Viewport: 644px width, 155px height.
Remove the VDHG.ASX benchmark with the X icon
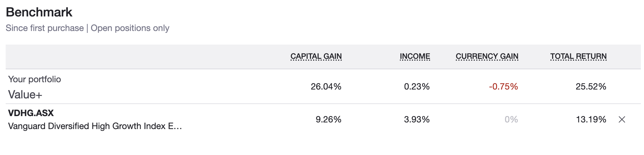(x=622, y=120)
